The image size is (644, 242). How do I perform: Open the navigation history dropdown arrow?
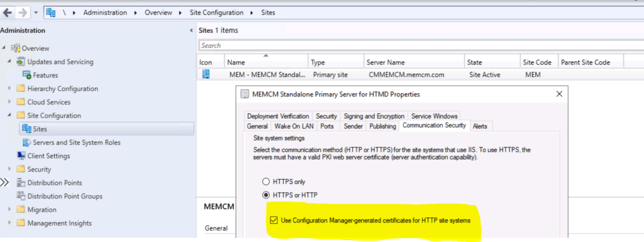point(36,13)
